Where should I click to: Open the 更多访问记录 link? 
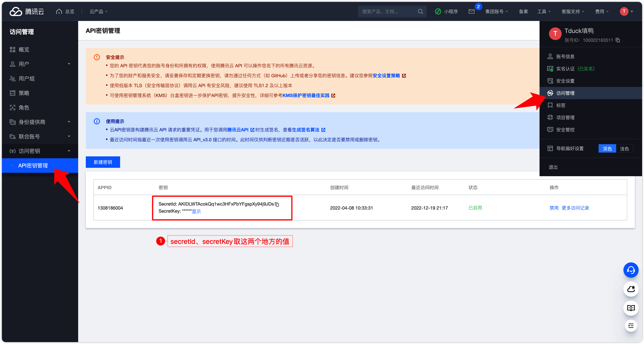[x=575, y=208]
